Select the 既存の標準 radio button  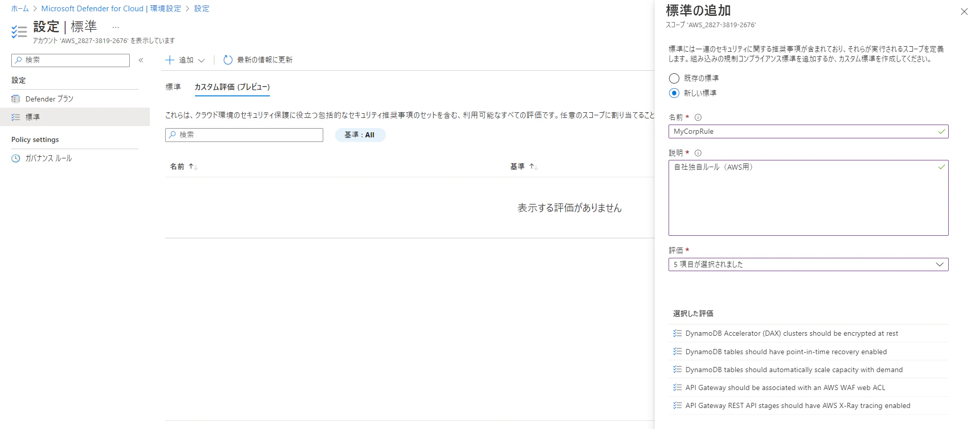point(674,78)
